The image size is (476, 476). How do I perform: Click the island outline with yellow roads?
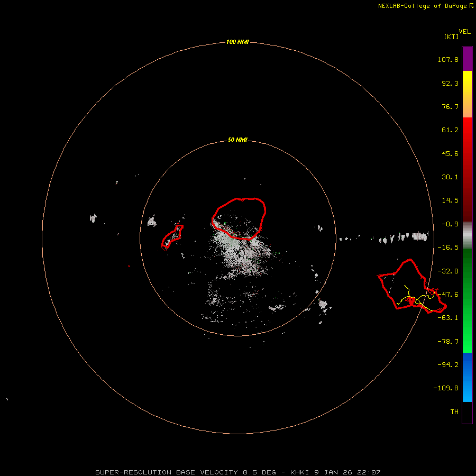[411, 286]
